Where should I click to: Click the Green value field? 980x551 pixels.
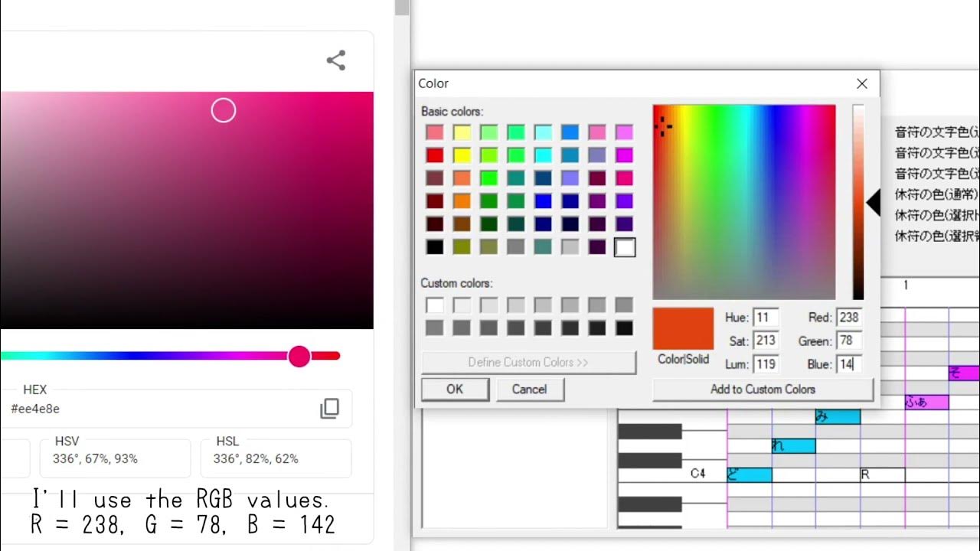point(848,341)
